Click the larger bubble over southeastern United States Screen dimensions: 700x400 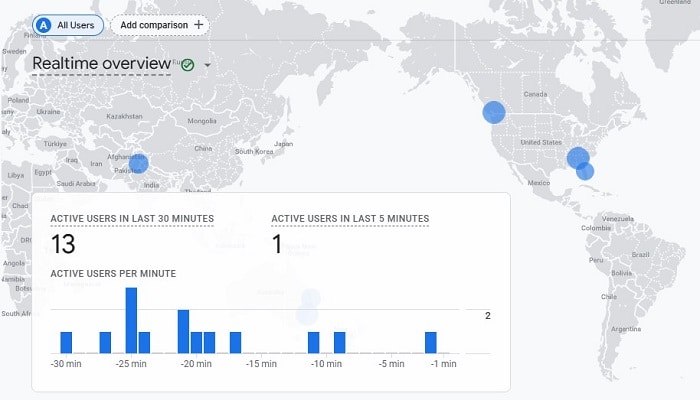tap(578, 158)
